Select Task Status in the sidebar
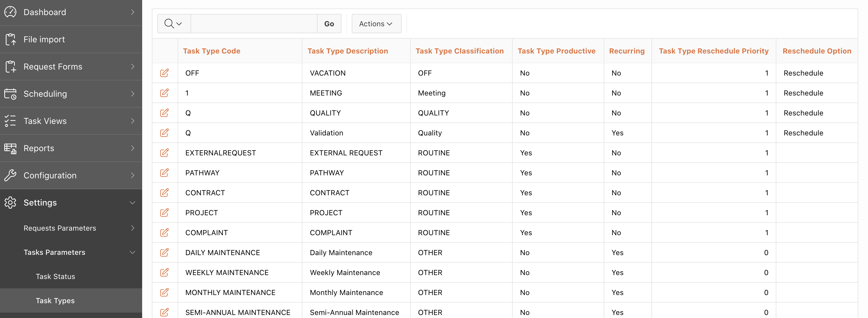 coord(71,277)
